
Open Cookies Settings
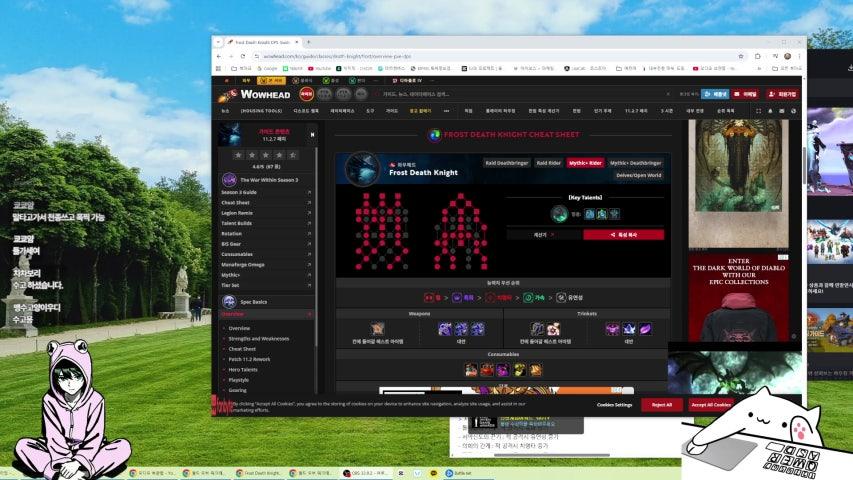point(614,405)
